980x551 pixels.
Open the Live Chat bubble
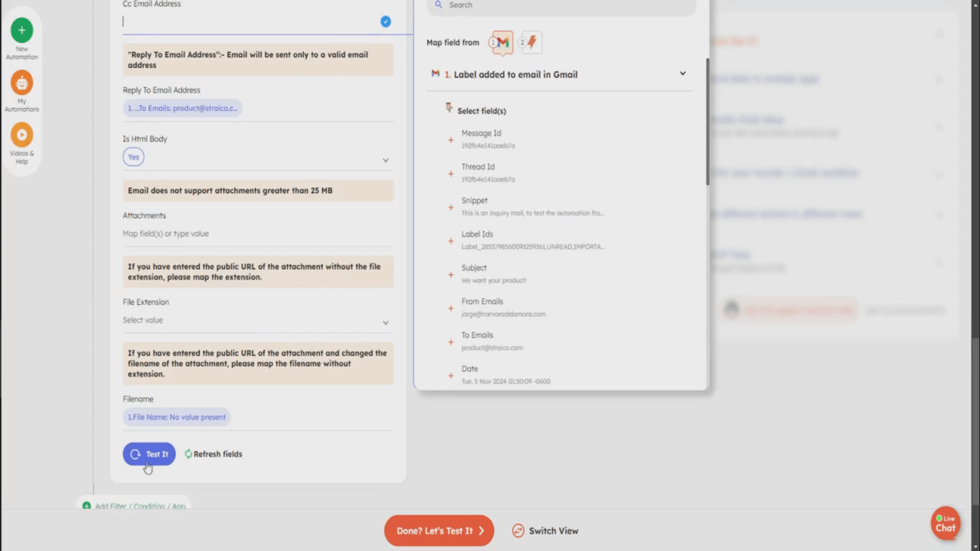pos(945,523)
